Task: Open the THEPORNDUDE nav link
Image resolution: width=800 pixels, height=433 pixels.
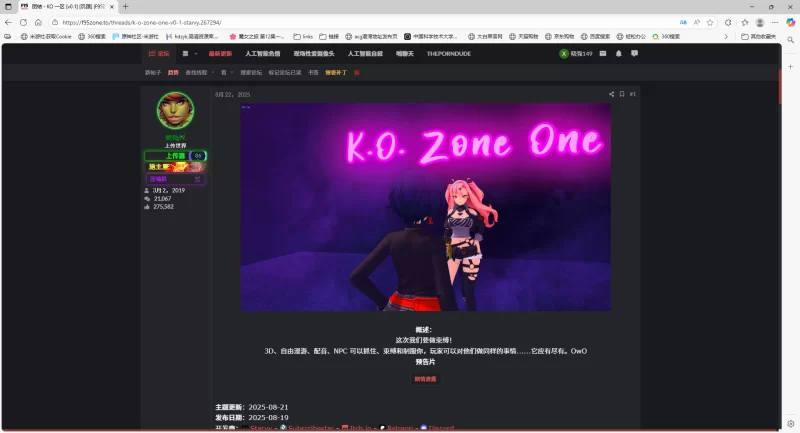Action: tap(449, 54)
